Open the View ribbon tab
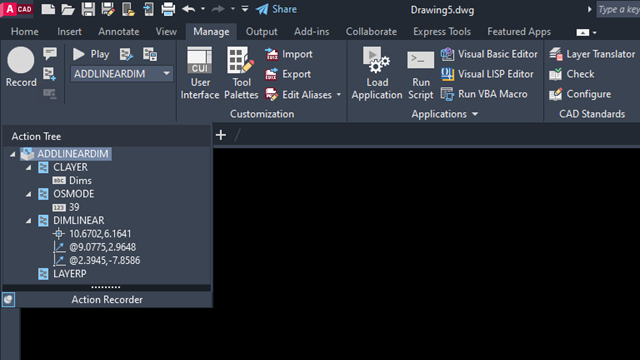Viewport: 640px width, 360px height. click(166, 31)
